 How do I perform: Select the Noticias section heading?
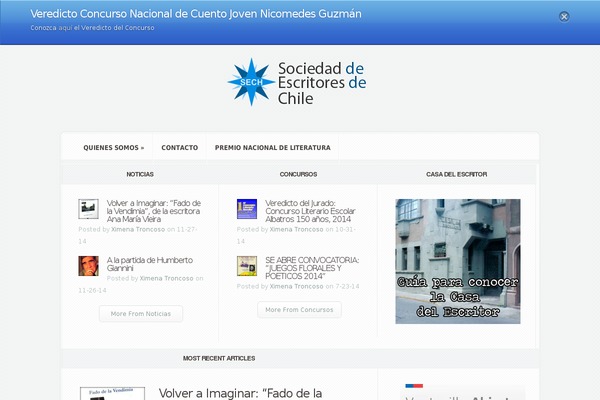(140, 174)
